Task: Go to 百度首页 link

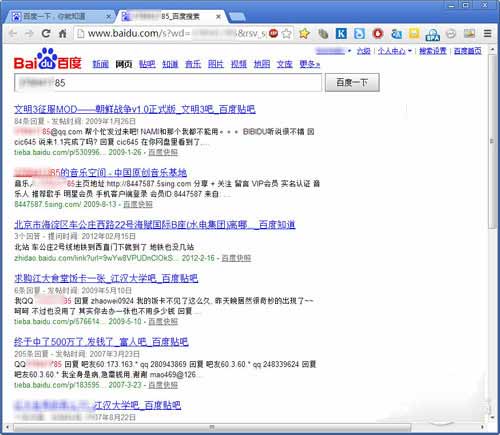Action: pos(468,51)
